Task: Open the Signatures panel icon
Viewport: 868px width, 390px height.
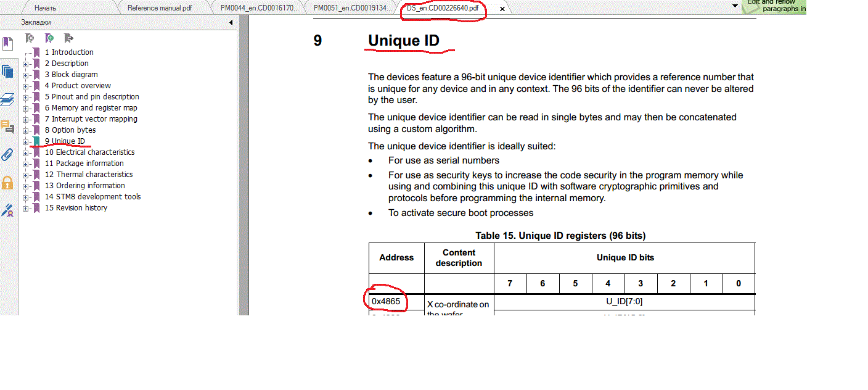Action: [x=7, y=210]
